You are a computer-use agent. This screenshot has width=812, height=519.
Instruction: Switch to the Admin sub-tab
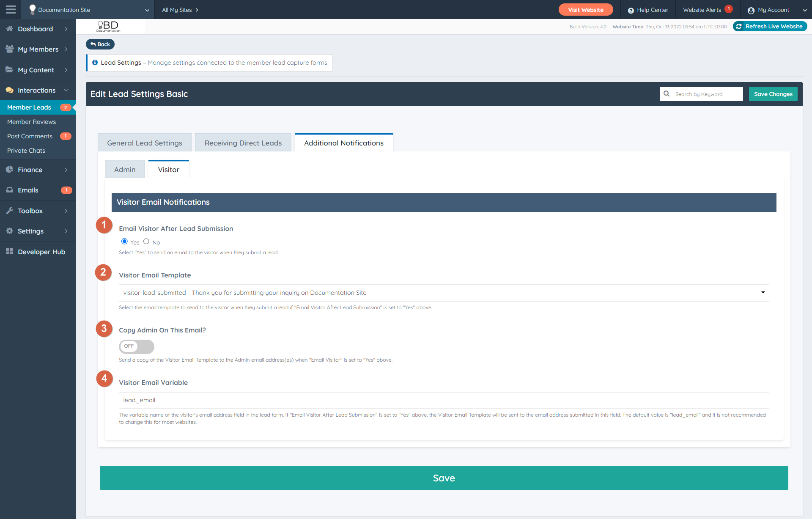click(125, 170)
